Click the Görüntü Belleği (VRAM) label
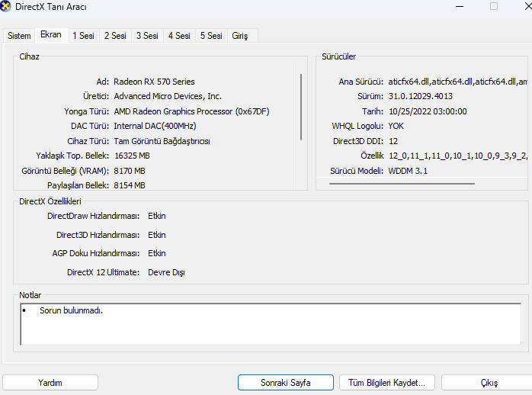The width and height of the screenshot is (532, 395). (65, 171)
